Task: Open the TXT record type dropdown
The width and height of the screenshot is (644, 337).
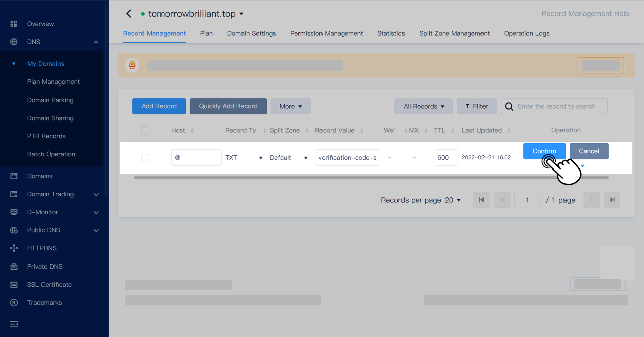Action: coord(244,157)
